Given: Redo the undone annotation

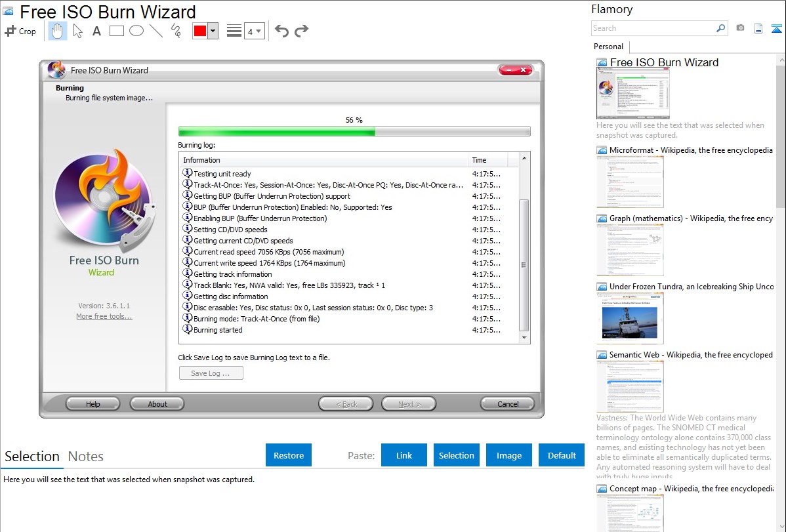Looking at the screenshot, I should 301,31.
